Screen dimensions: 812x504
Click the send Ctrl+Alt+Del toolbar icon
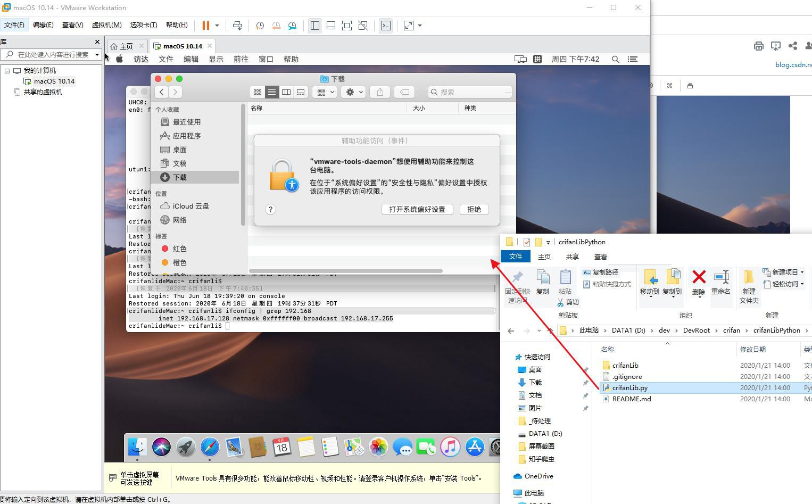pyautogui.click(x=237, y=25)
